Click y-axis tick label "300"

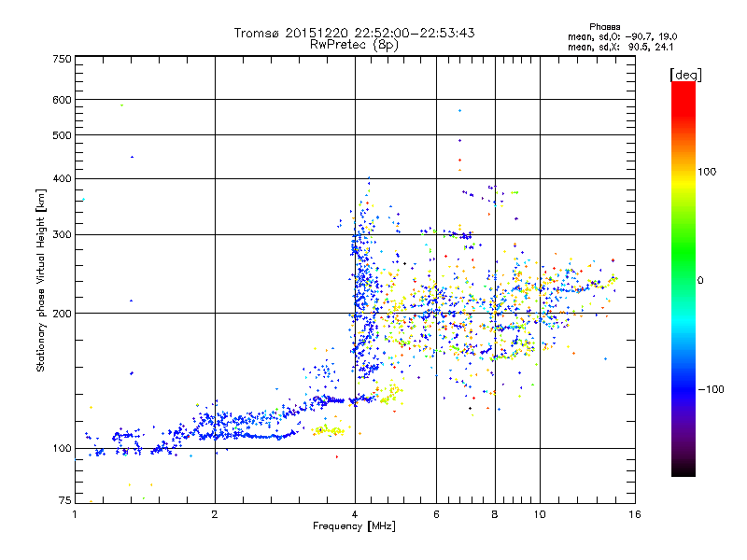click(63, 235)
